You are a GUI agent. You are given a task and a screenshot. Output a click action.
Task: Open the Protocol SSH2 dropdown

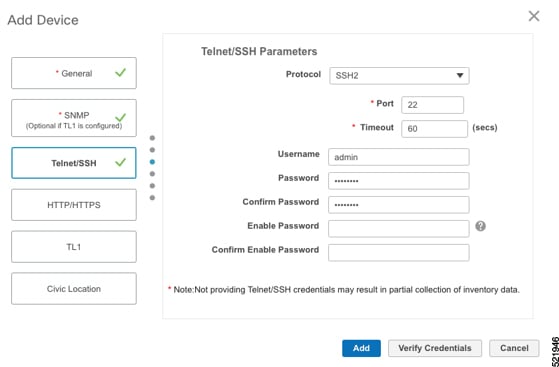[399, 76]
